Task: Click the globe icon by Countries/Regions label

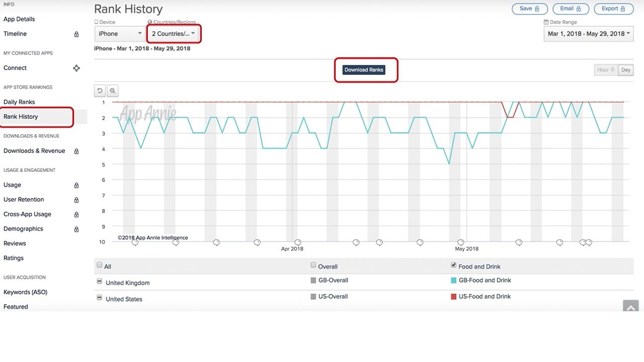Action: click(149, 22)
